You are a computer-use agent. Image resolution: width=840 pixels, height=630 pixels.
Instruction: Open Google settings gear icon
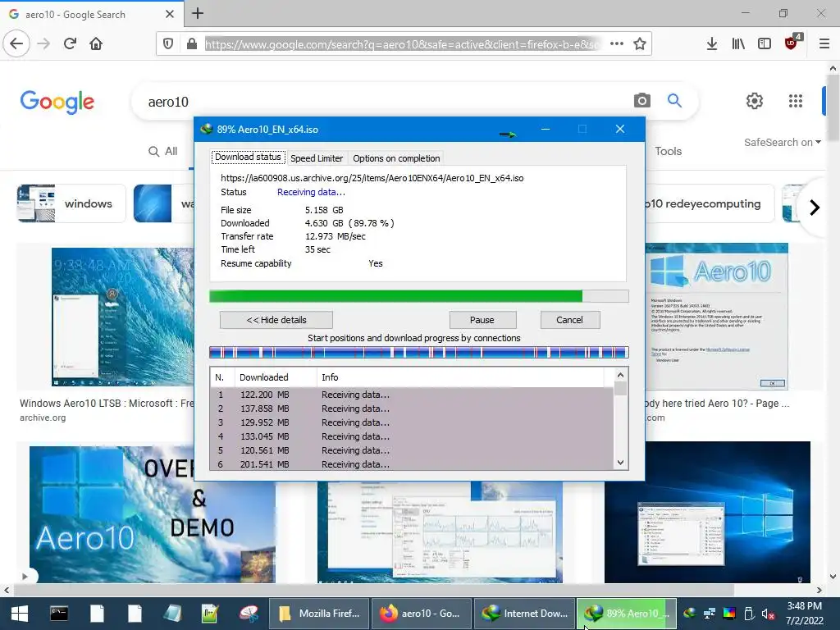(755, 101)
